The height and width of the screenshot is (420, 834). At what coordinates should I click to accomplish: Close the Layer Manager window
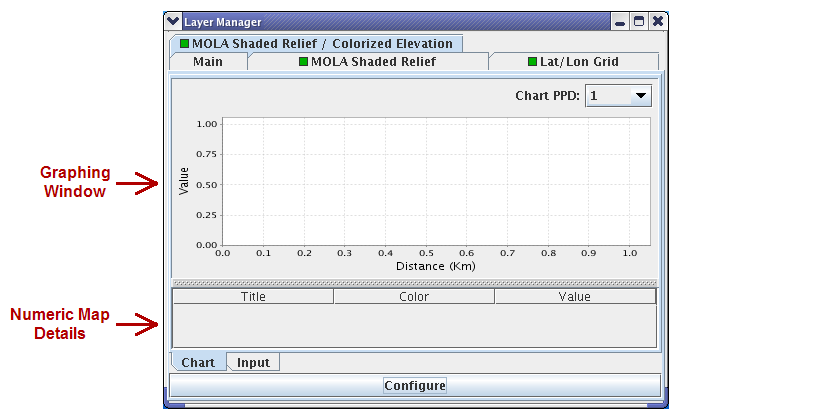tap(657, 21)
